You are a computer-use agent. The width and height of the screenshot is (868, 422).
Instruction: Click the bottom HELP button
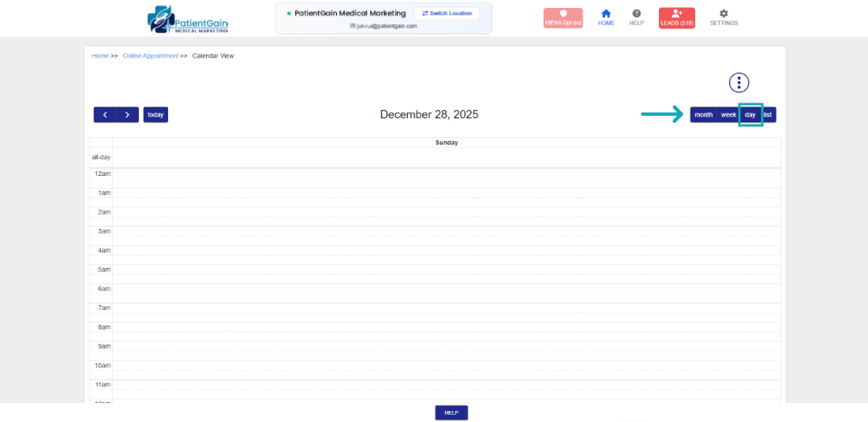451,413
